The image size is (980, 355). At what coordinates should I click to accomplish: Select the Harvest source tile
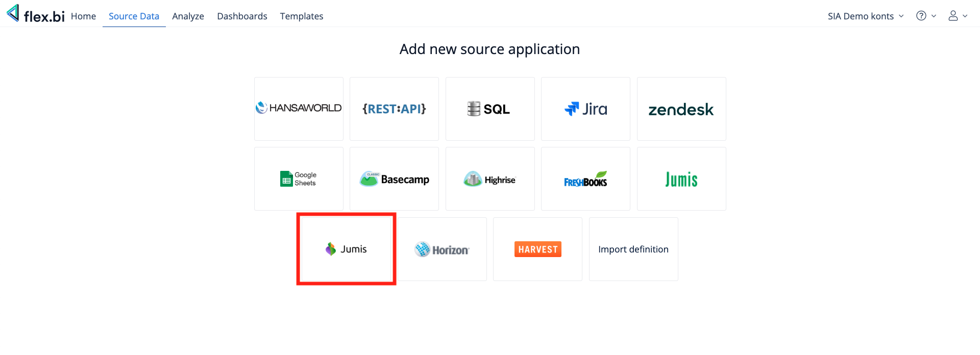pos(537,249)
